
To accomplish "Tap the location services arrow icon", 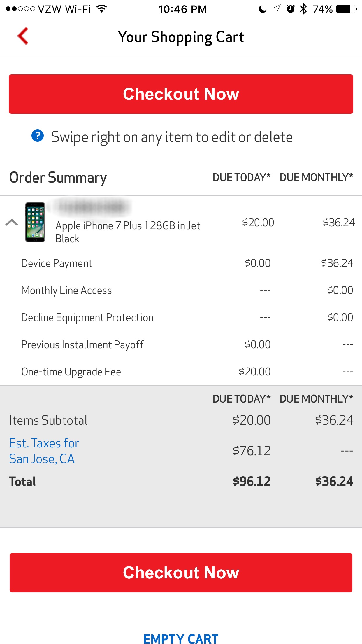I will pos(276,9).
